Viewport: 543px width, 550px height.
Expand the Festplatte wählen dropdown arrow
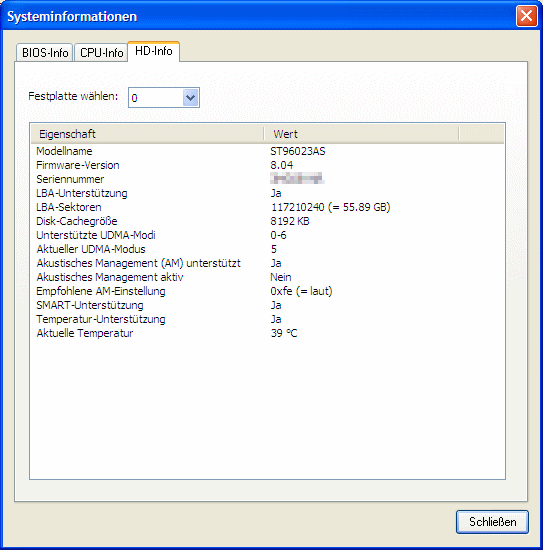(x=190, y=98)
